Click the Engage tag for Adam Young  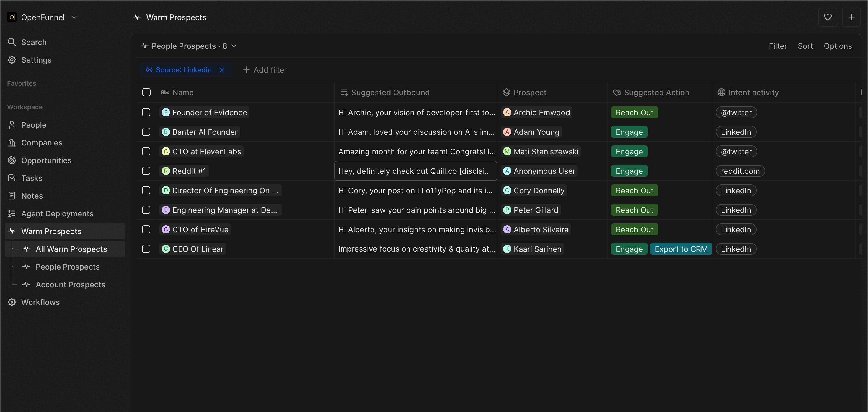pyautogui.click(x=629, y=132)
